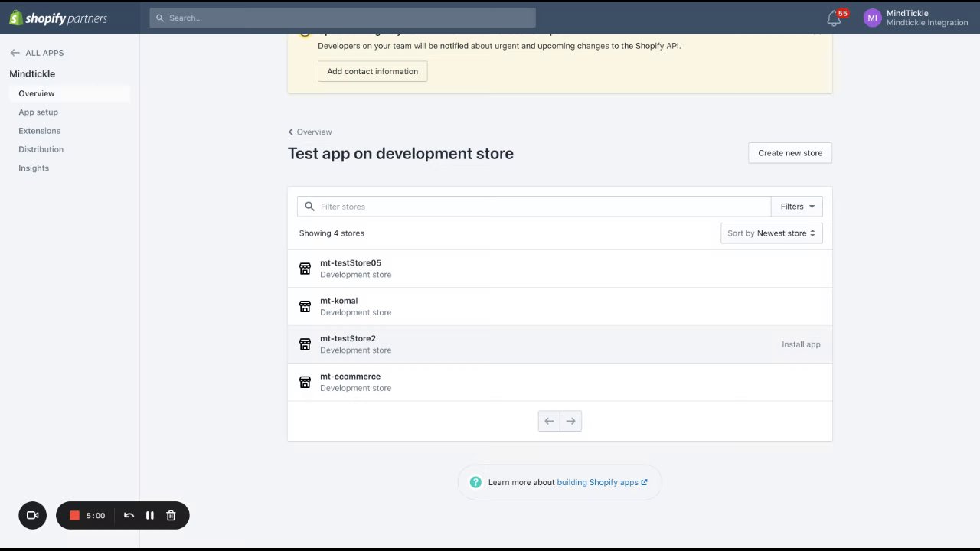This screenshot has width=980, height=551.
Task: Navigate to Distribution in the sidebar
Action: click(x=41, y=149)
